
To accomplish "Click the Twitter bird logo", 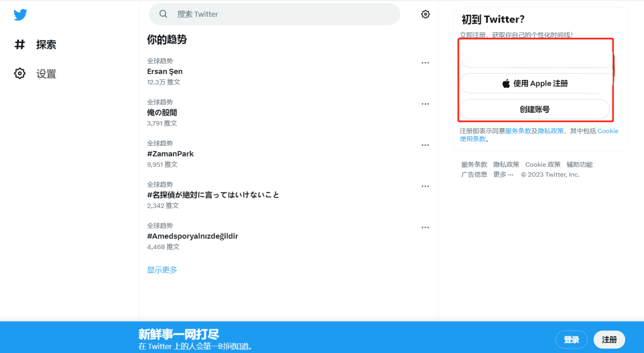I will pyautogui.click(x=20, y=14).
